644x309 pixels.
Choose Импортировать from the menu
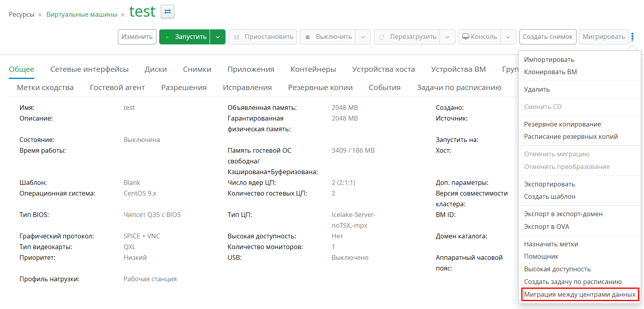549,59
